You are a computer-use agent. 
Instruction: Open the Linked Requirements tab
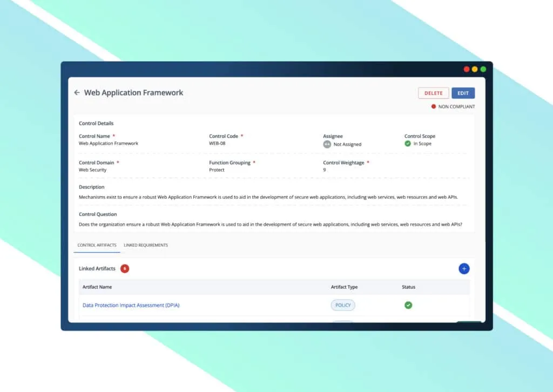pyautogui.click(x=146, y=245)
